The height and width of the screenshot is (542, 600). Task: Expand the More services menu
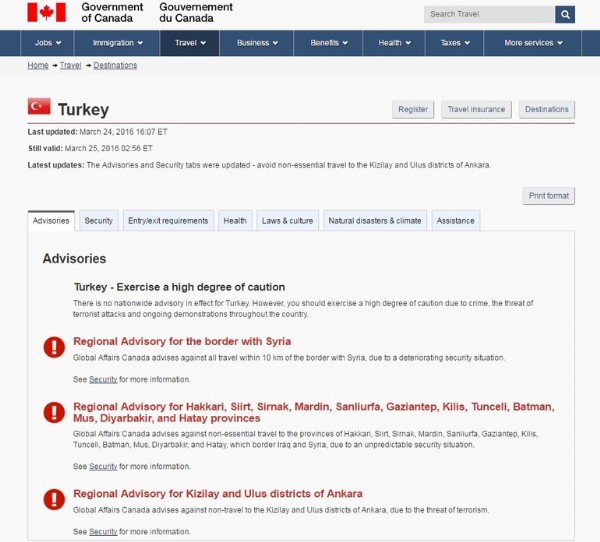click(x=533, y=43)
